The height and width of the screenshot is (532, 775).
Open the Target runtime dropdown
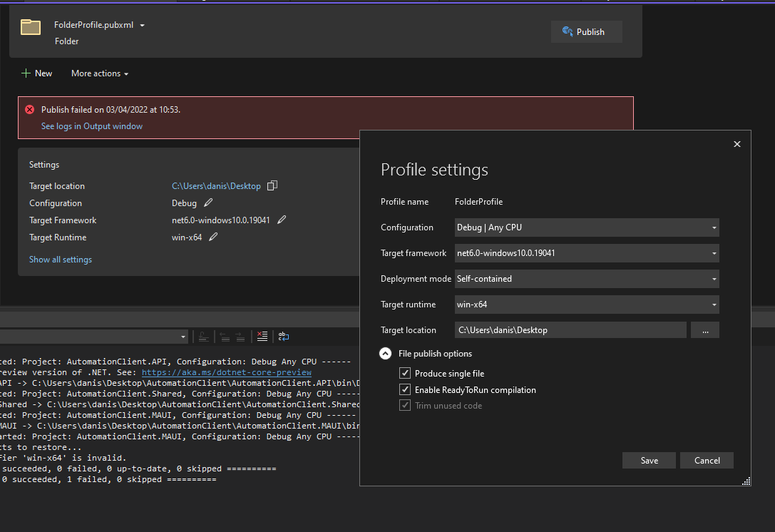(587, 305)
